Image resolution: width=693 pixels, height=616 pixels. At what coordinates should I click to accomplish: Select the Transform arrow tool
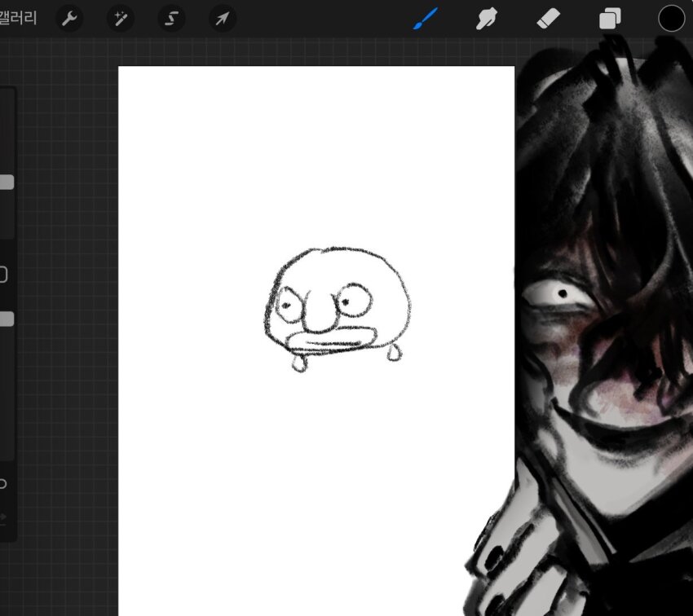point(221,18)
